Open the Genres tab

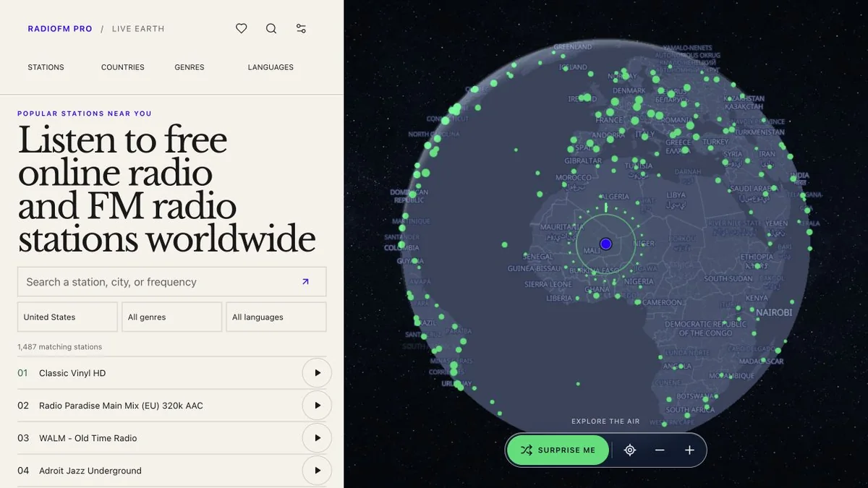190,67
